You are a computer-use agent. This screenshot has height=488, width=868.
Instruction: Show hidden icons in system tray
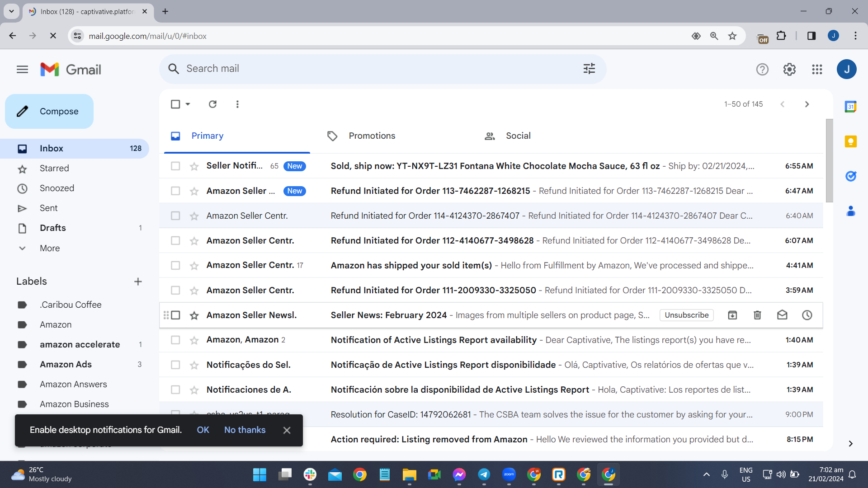point(706,474)
